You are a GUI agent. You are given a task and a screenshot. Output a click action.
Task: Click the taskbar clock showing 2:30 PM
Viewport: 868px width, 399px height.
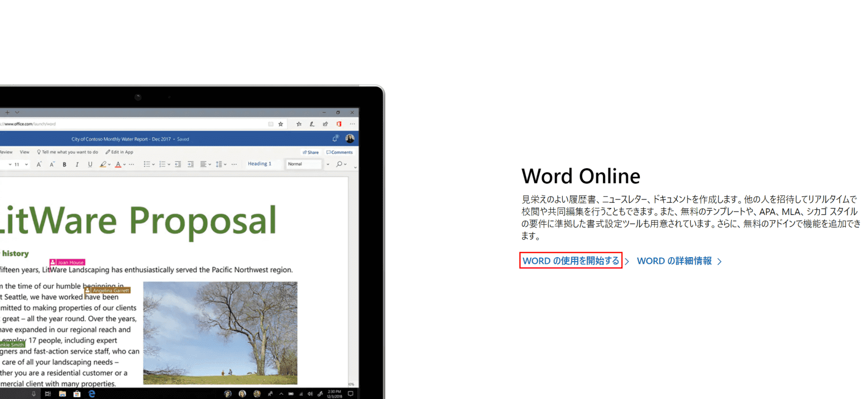[335, 394]
